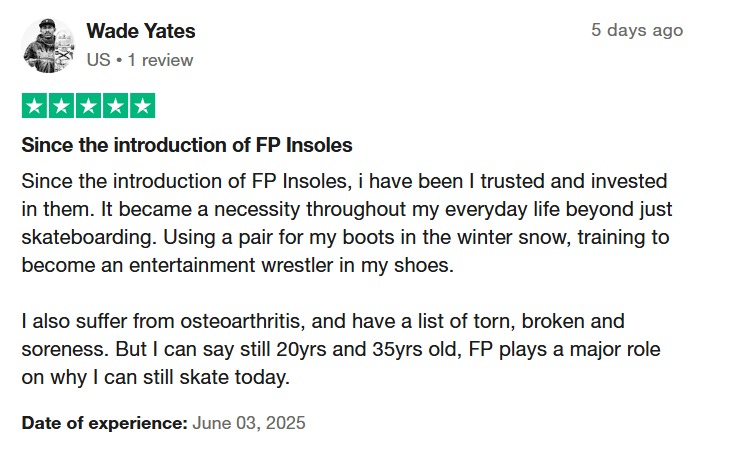Image resolution: width=733 pixels, height=451 pixels.
Task: Select the third green rating star
Action: 88,106
